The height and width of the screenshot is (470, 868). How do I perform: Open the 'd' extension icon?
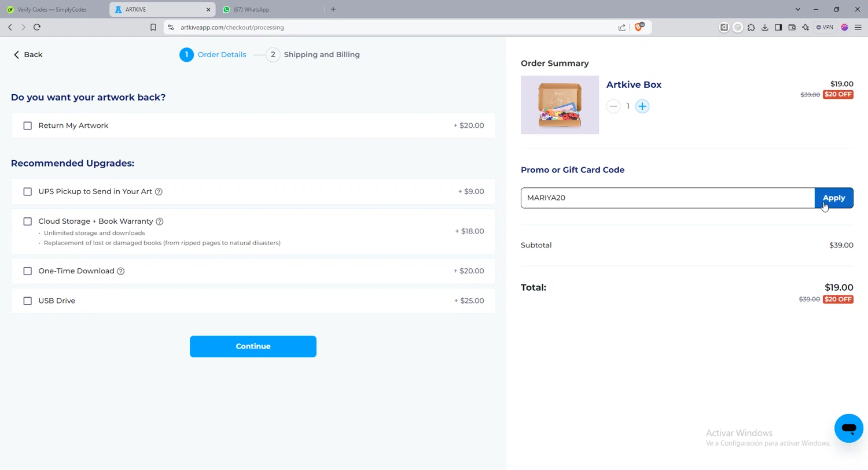pos(724,27)
